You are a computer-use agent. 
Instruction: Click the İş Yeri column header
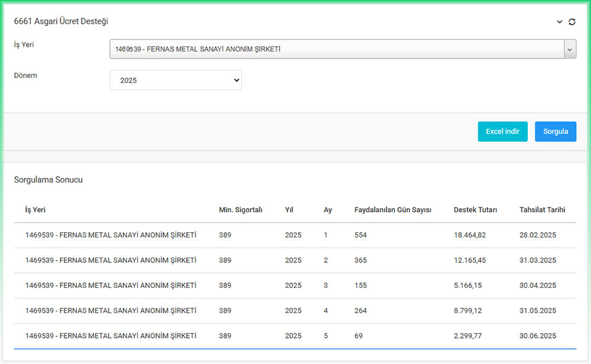(x=35, y=210)
